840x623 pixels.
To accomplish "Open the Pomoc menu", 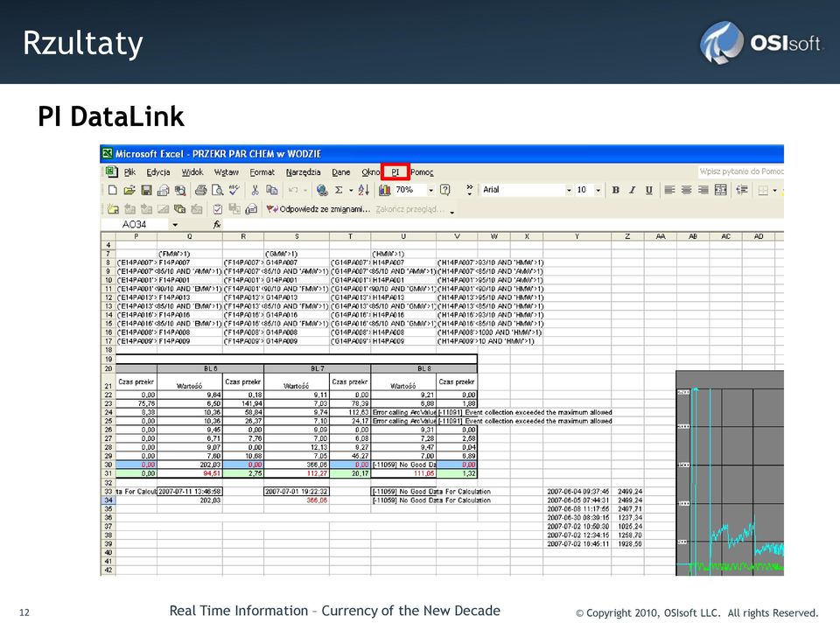I will (422, 172).
